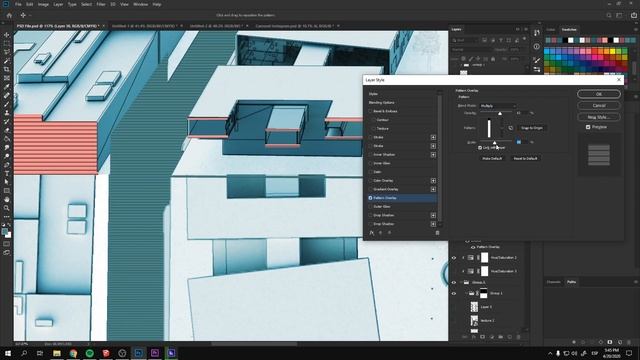
Task: Select the Zoom tool in the toolbar
Action: point(7,208)
